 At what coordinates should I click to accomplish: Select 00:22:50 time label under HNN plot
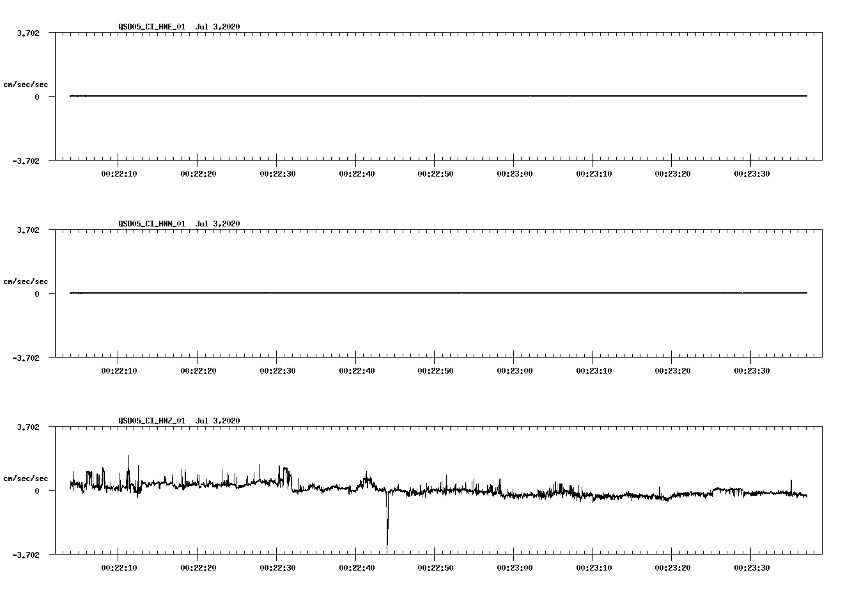(435, 371)
